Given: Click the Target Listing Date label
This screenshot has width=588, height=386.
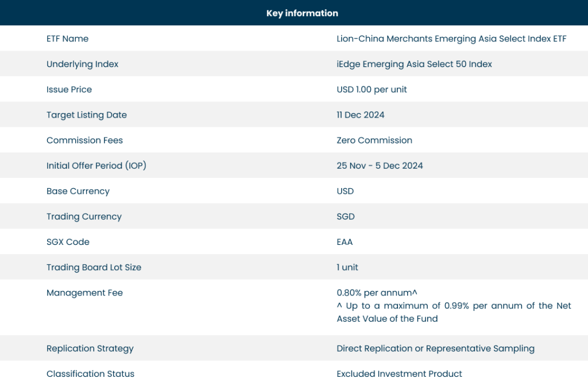Looking at the screenshot, I should (x=86, y=115).
